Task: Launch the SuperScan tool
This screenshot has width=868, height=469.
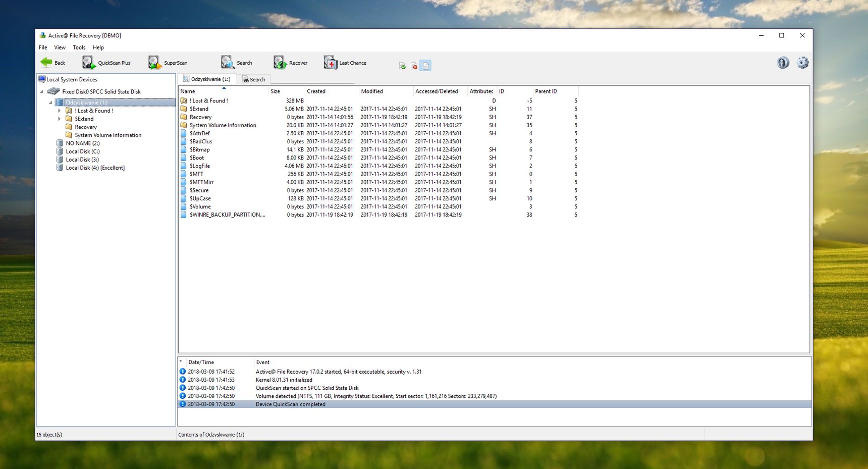Action: [x=168, y=63]
